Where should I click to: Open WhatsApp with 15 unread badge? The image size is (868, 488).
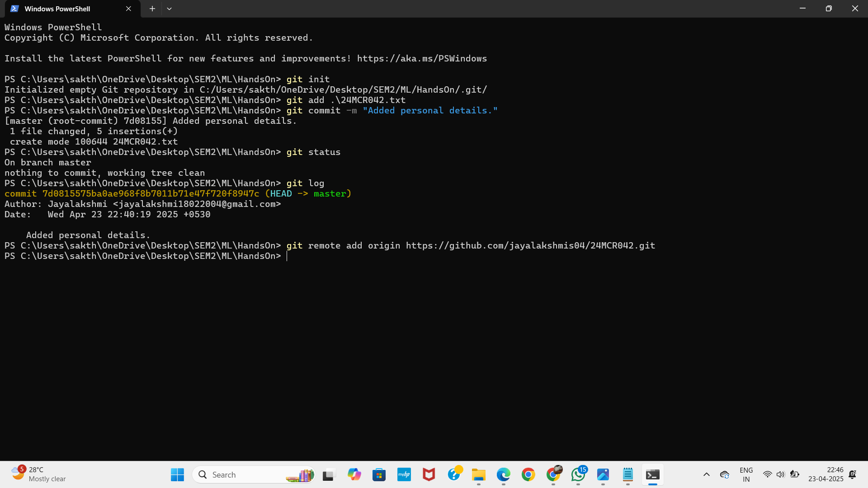coord(578,474)
